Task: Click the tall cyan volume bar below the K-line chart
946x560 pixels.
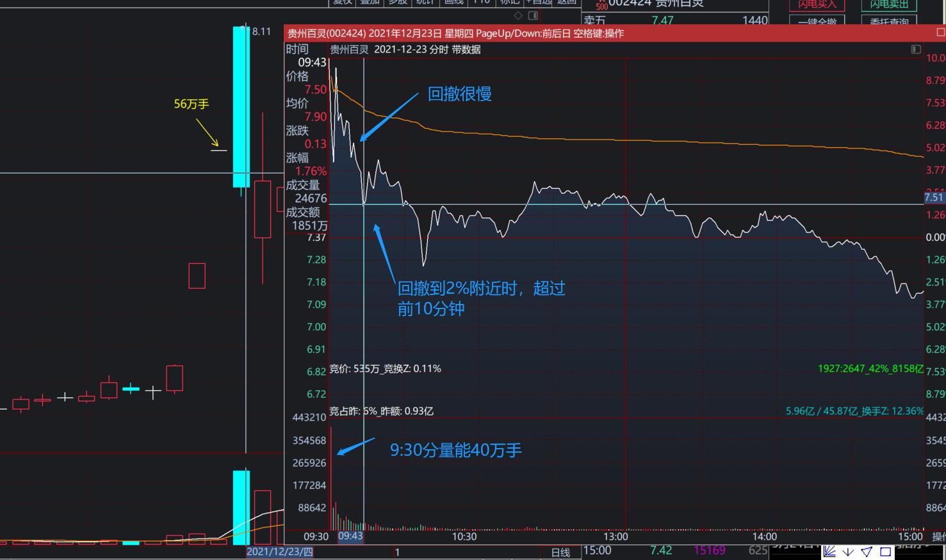Action: coord(241,508)
